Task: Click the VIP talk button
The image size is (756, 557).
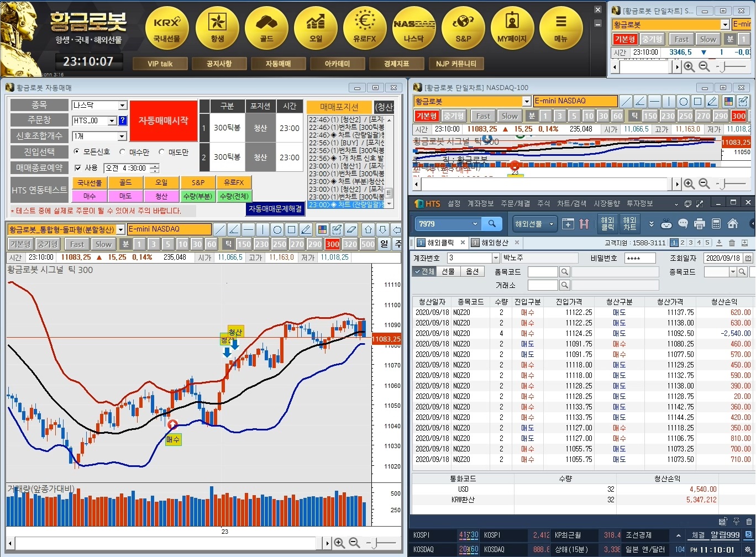Action: pos(160,64)
